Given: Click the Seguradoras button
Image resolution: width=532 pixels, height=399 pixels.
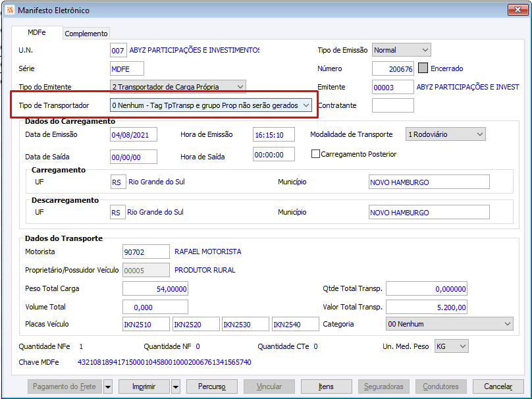Looking at the screenshot, I should pos(383,386).
